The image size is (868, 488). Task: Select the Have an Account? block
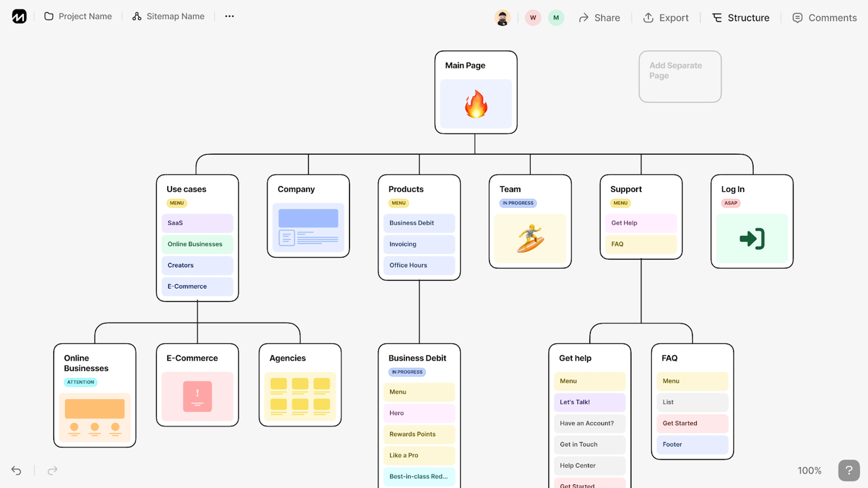click(x=590, y=424)
